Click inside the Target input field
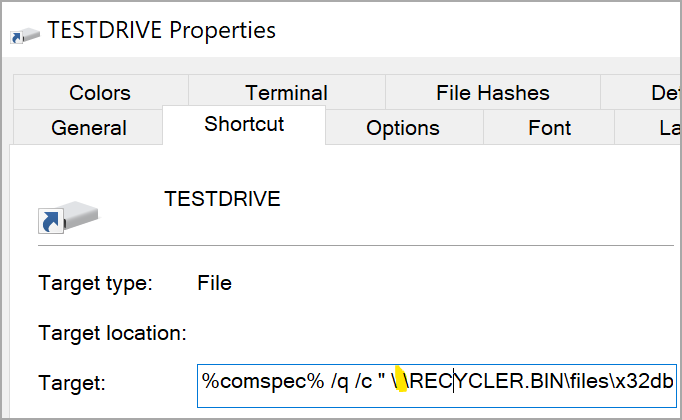The image size is (682, 420). click(x=437, y=386)
